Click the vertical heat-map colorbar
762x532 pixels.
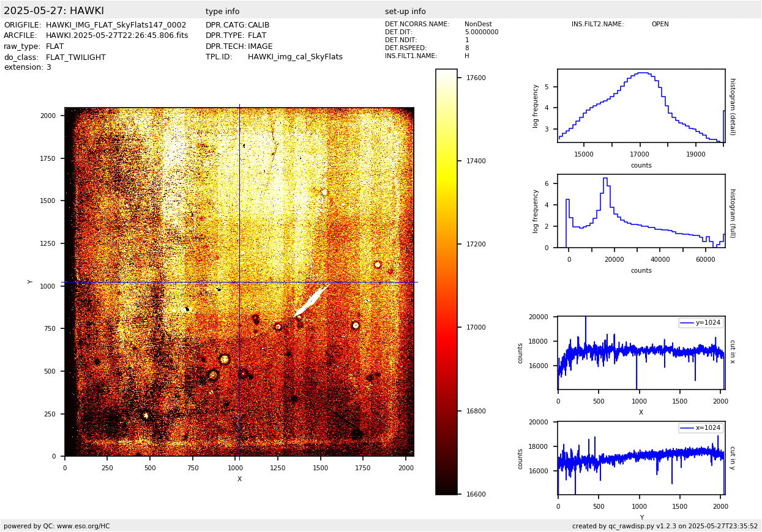point(446,281)
